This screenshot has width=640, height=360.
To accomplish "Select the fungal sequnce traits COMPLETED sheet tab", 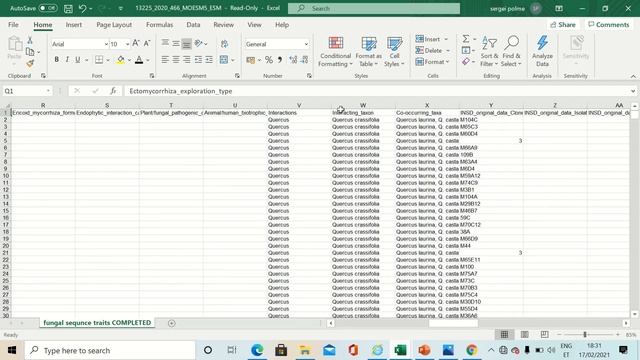I will [97, 322].
